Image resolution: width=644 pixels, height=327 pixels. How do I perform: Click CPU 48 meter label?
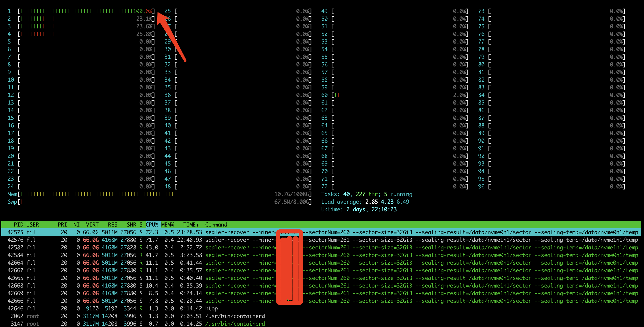click(168, 186)
